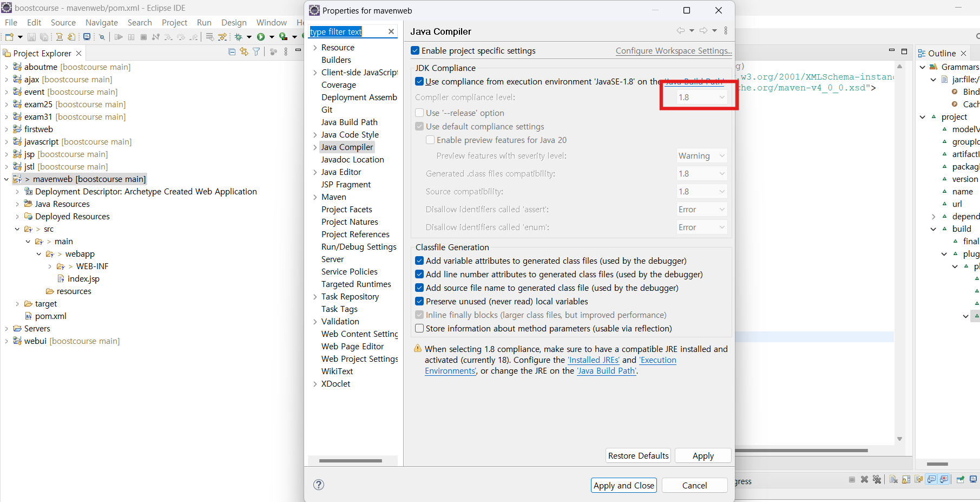
Task: Open the Navigate menu
Action: click(x=102, y=22)
